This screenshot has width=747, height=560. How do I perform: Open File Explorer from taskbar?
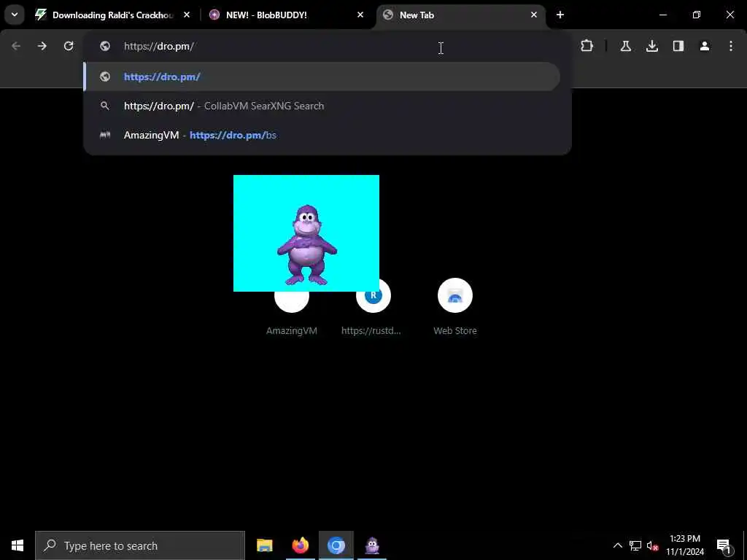pos(264,545)
